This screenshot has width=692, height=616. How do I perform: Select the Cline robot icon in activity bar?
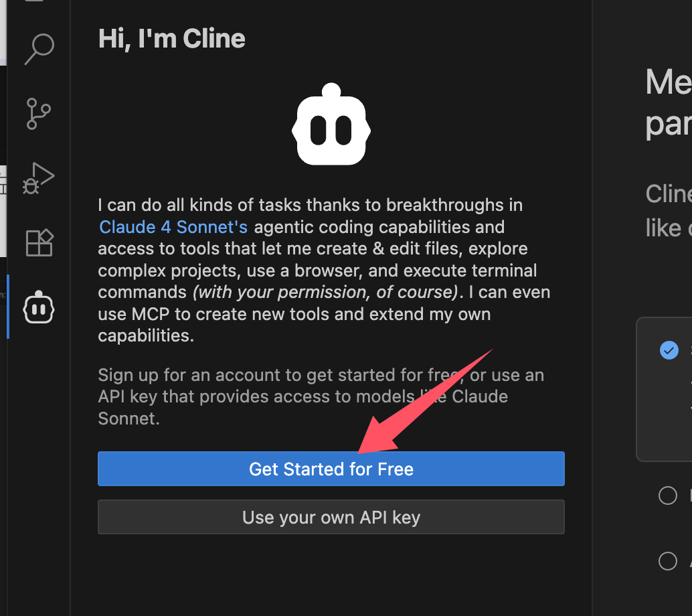[x=39, y=307]
